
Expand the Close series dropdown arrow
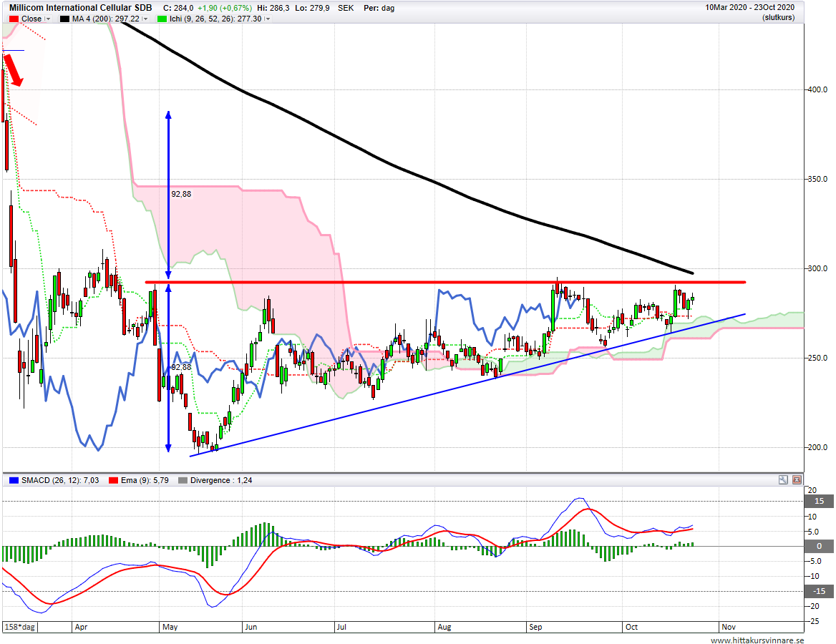tap(47, 19)
